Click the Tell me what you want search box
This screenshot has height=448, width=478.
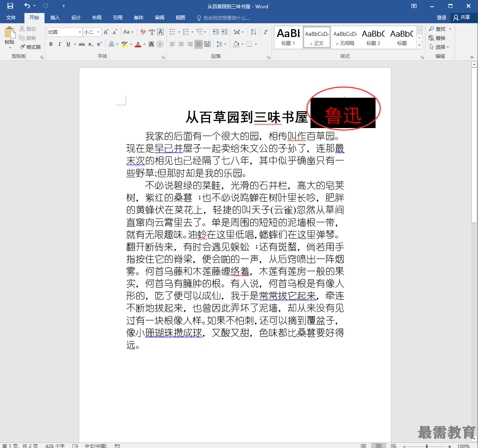point(223,18)
